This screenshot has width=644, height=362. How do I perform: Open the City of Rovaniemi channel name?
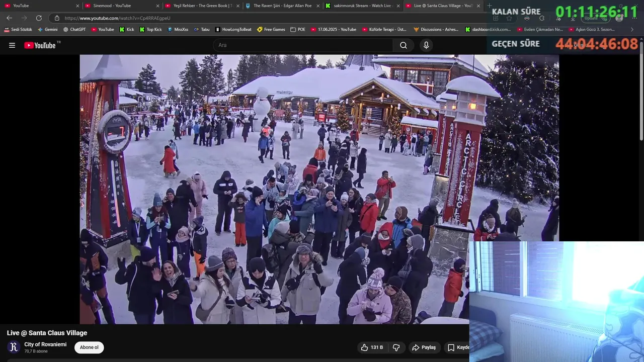click(x=45, y=344)
